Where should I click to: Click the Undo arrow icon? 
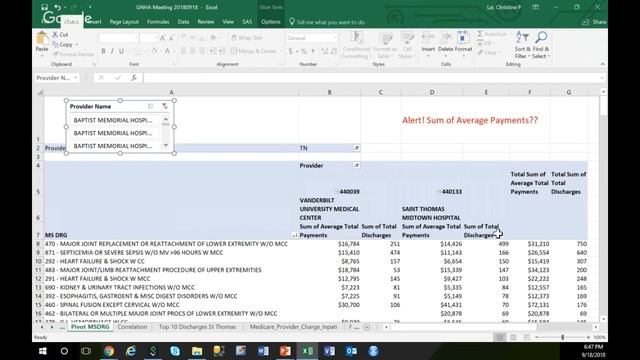[58, 7]
